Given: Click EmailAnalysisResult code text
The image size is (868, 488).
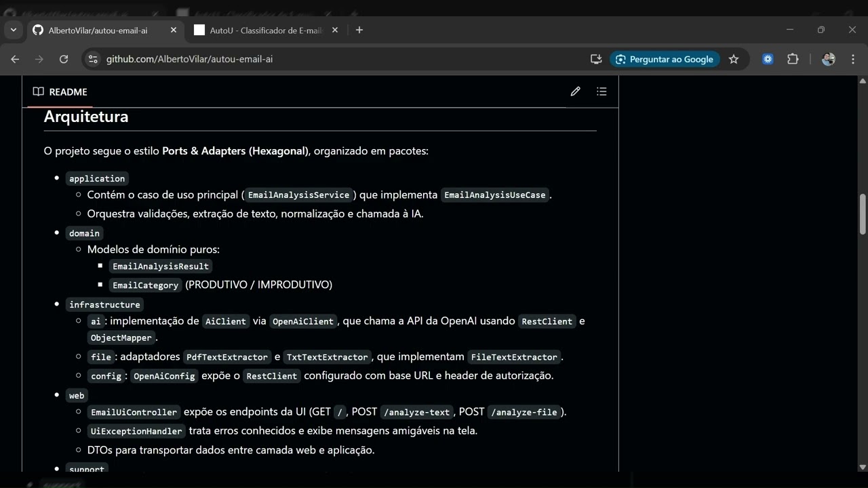Looking at the screenshot, I should tap(161, 266).
